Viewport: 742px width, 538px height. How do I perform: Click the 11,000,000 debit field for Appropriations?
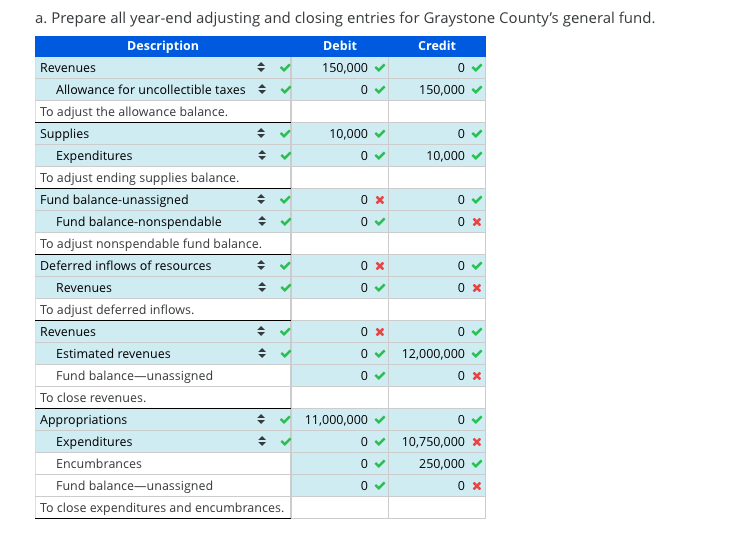(340, 419)
